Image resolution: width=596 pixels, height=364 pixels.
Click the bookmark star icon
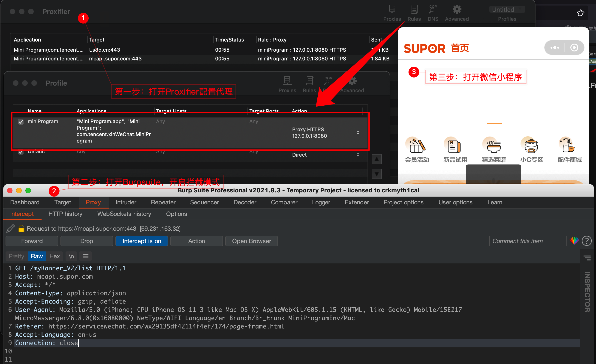581,13
